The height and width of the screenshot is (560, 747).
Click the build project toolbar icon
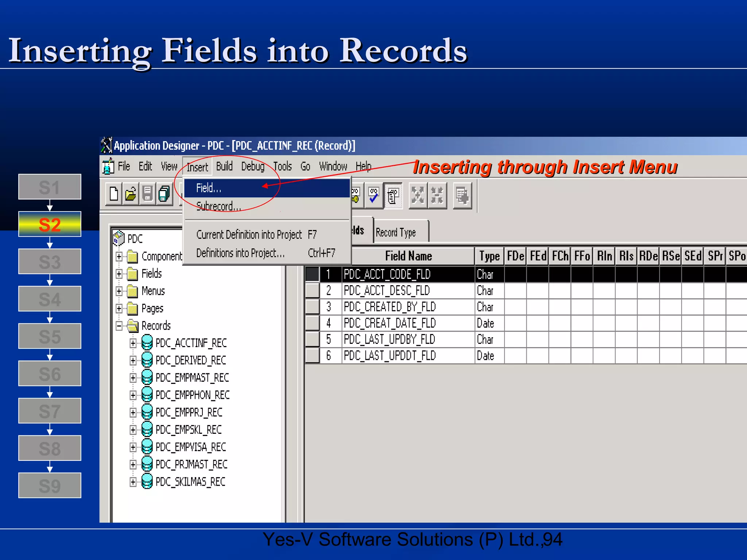pos(462,196)
